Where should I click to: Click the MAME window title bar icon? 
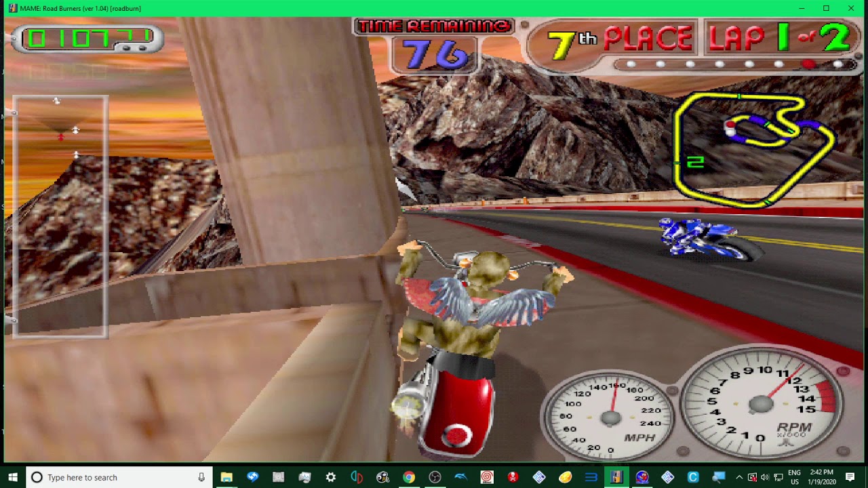(x=13, y=8)
